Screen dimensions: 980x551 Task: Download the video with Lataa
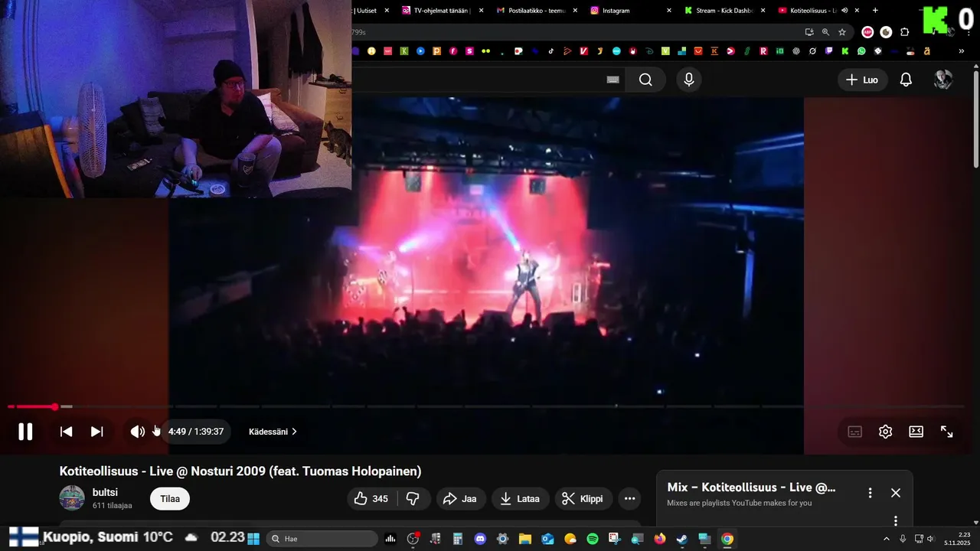click(520, 499)
